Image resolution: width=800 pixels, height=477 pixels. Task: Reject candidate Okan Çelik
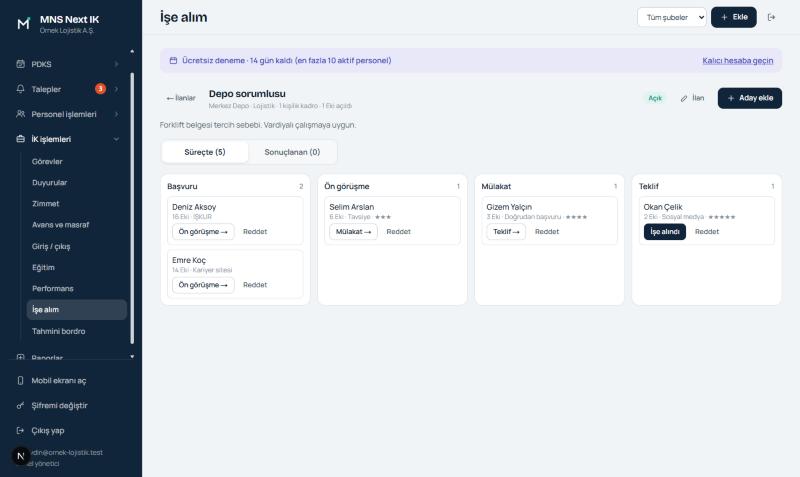click(x=707, y=232)
